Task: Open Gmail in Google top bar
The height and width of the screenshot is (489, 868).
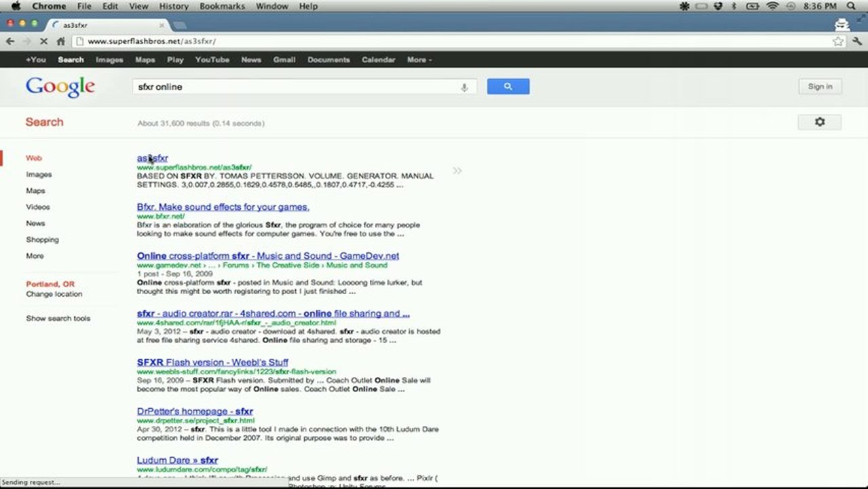Action: [284, 60]
